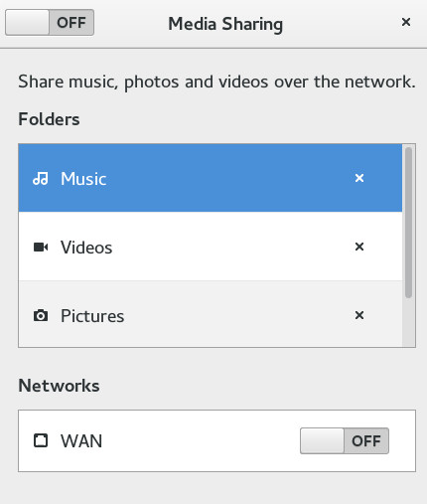Click the music note icon

click(41, 179)
